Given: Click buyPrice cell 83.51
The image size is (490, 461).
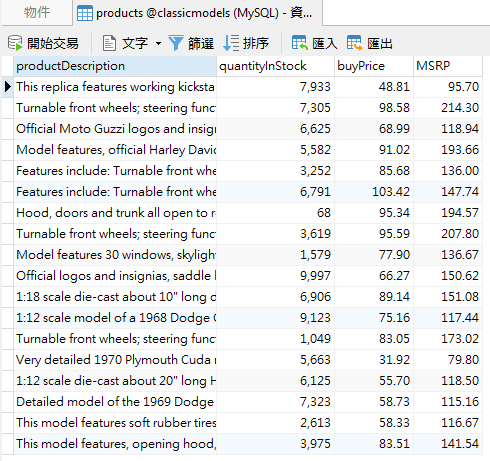Looking at the screenshot, I should click(x=374, y=444).
